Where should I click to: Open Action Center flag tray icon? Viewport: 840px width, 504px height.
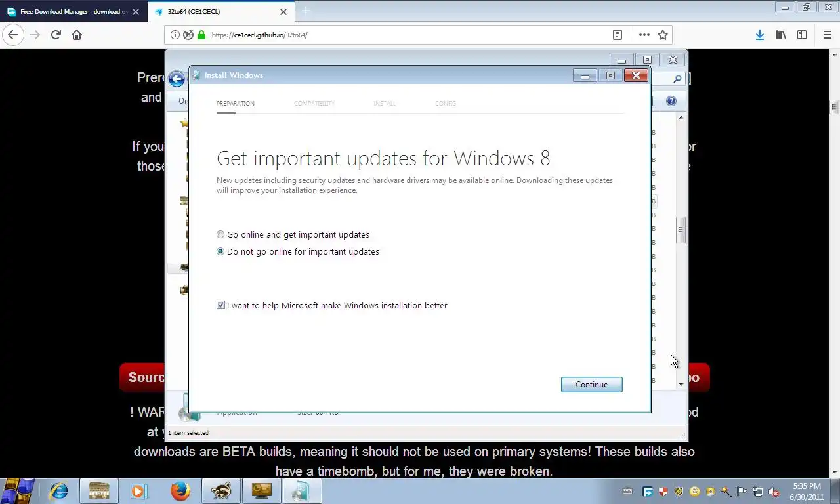742,492
